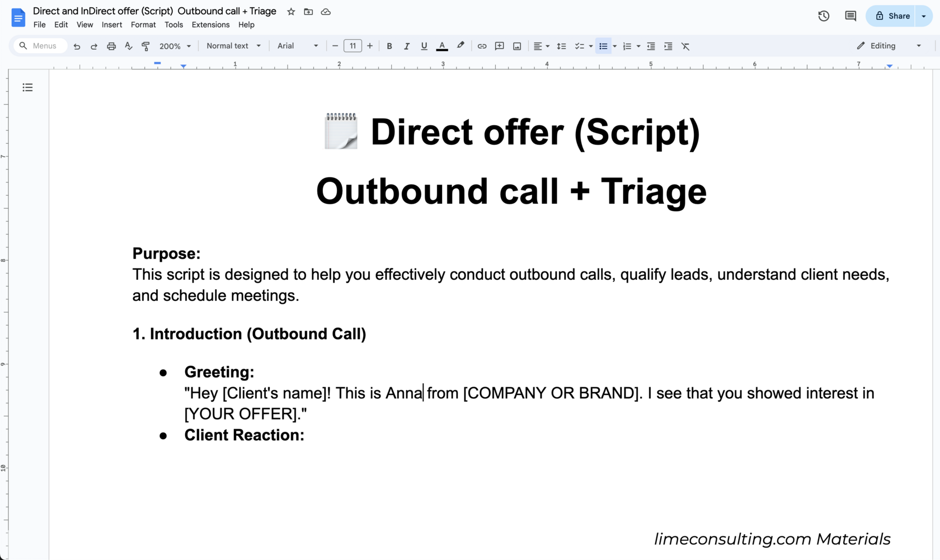Star this document
Screen dimensions: 940x560
[x=291, y=12]
